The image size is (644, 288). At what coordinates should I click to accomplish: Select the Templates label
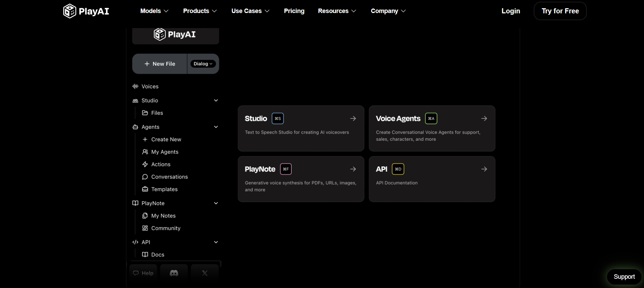click(x=164, y=189)
